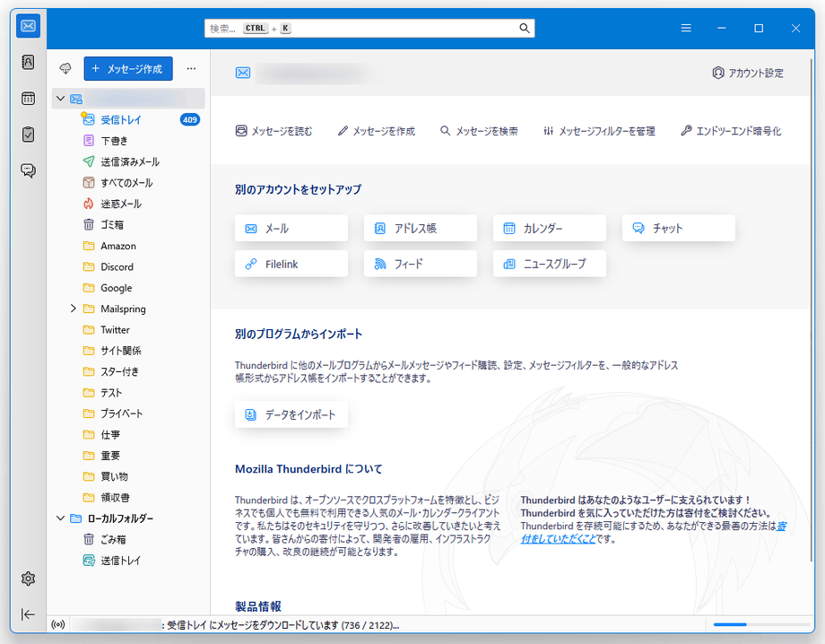The width and height of the screenshot is (825, 644).
Task: Select the サイト関係 folder
Action: [x=128, y=351]
